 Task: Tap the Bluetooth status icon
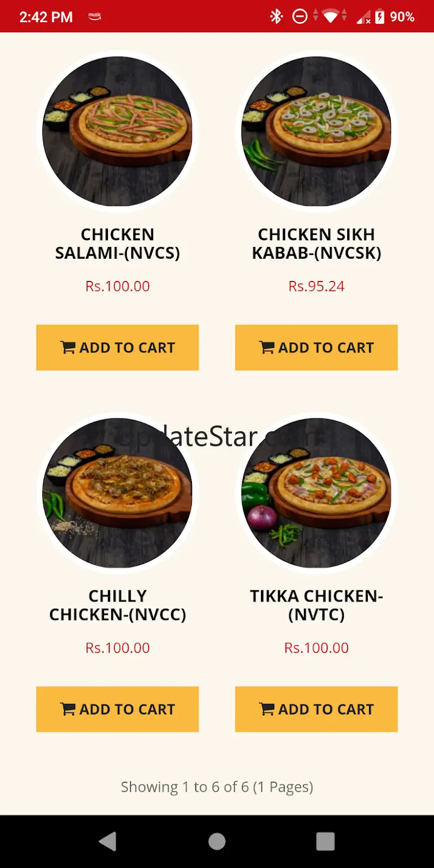[x=277, y=17]
